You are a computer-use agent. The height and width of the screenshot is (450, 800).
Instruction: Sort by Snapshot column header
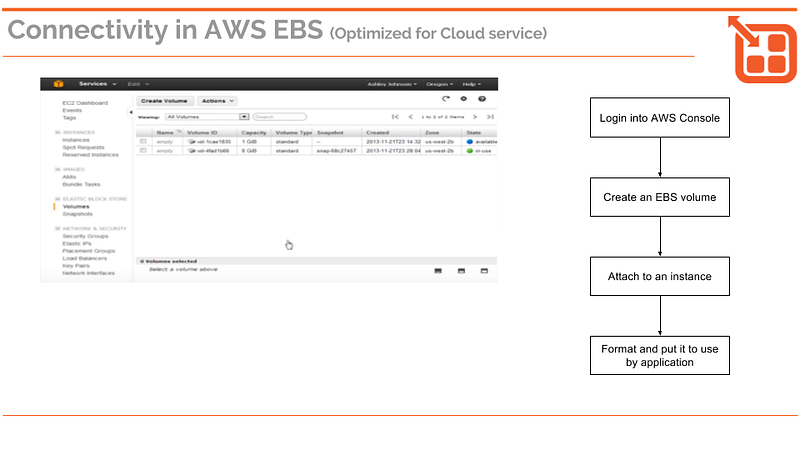tap(330, 133)
